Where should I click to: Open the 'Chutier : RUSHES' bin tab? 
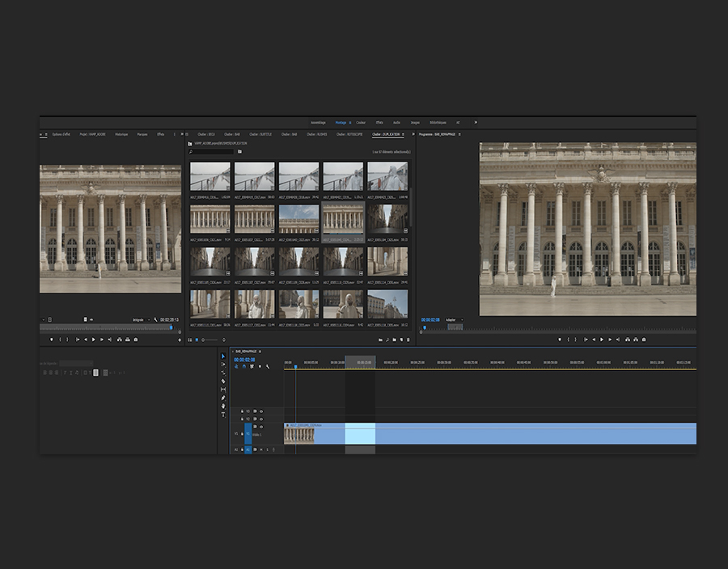click(316, 134)
